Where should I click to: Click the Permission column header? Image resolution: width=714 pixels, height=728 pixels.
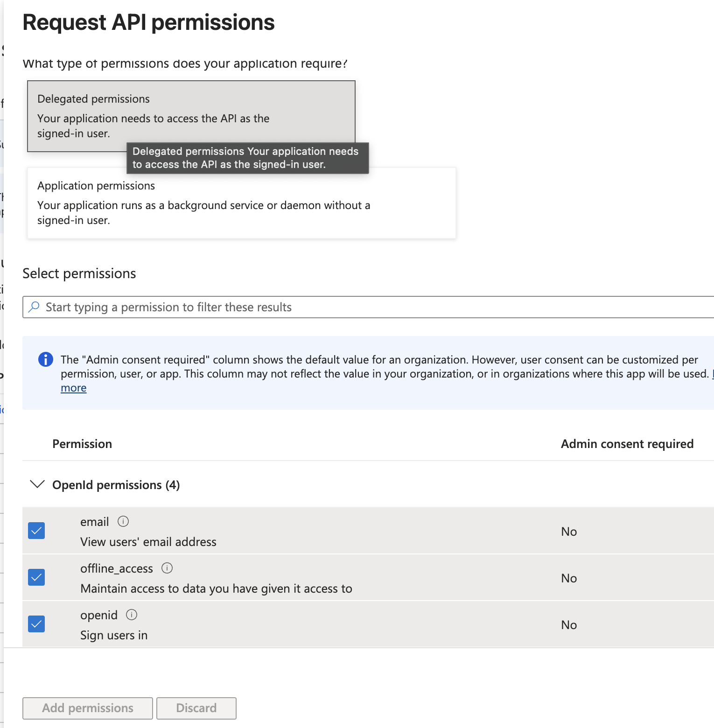click(x=82, y=444)
